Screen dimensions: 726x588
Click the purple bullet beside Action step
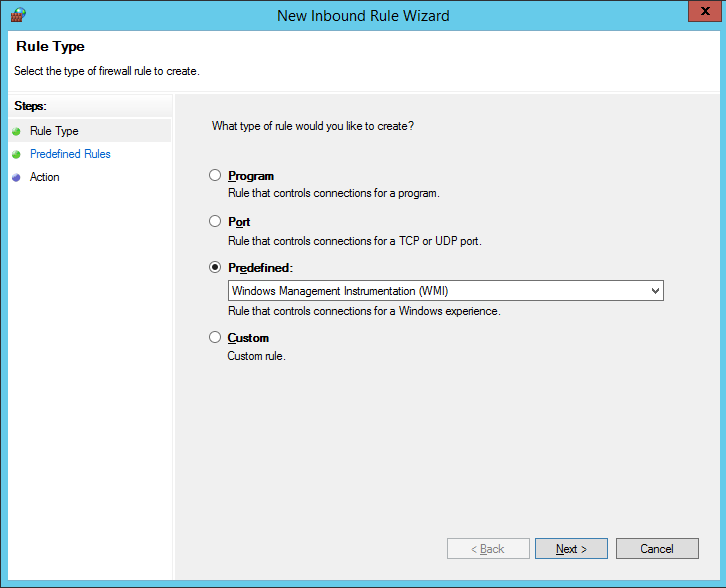[17, 178]
